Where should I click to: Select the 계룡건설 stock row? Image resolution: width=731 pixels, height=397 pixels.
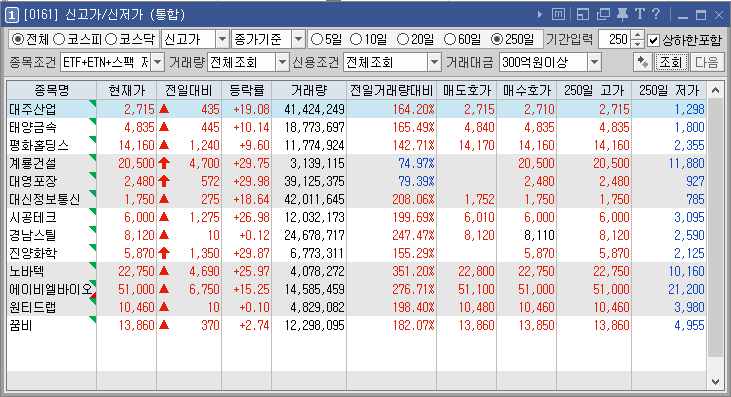[x=356, y=163]
